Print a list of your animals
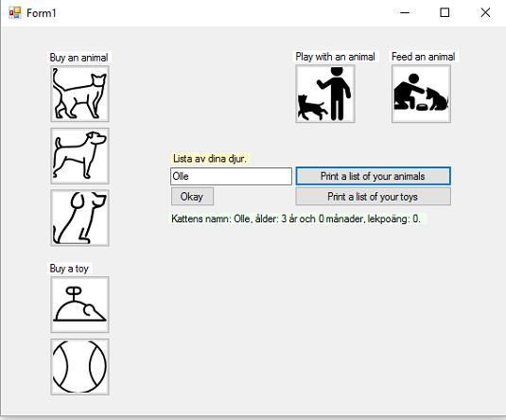This screenshot has width=506, height=420. coord(373,176)
